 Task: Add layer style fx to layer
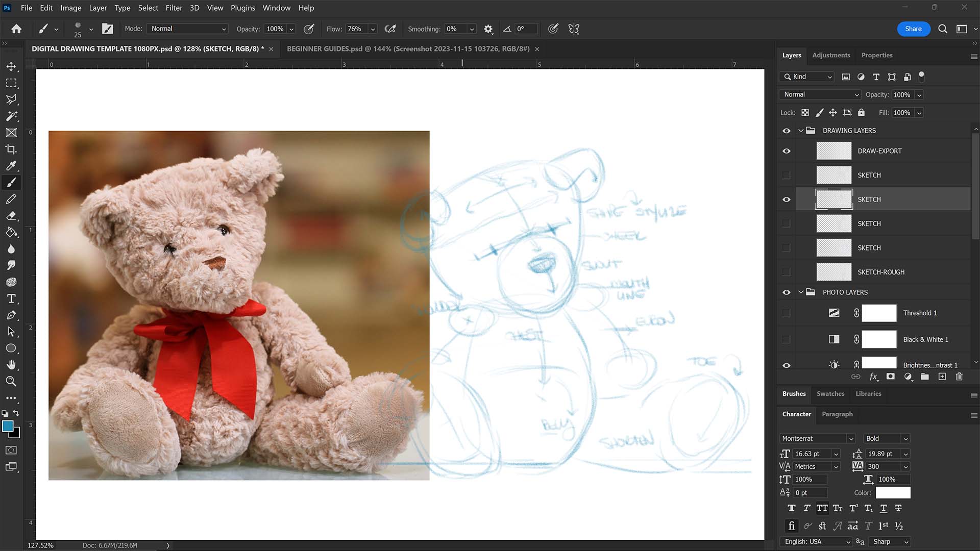pyautogui.click(x=873, y=377)
